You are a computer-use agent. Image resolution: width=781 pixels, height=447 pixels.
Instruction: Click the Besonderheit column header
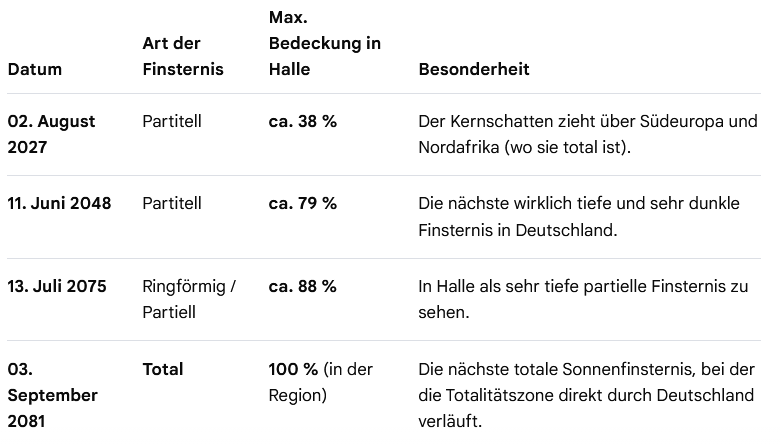pyautogui.click(x=474, y=69)
